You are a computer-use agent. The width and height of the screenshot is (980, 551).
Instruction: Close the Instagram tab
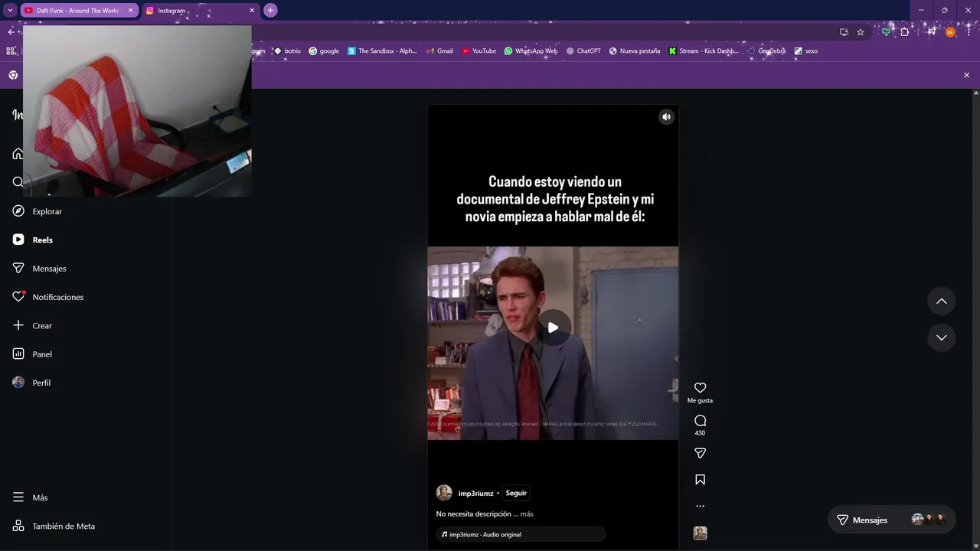(252, 11)
